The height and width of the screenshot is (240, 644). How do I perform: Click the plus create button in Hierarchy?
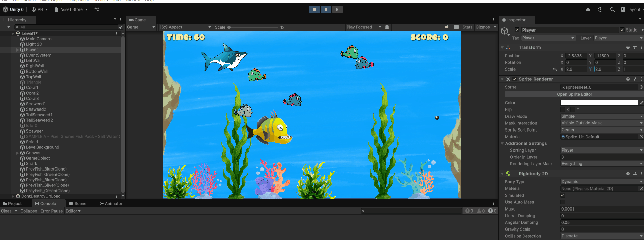[4, 27]
